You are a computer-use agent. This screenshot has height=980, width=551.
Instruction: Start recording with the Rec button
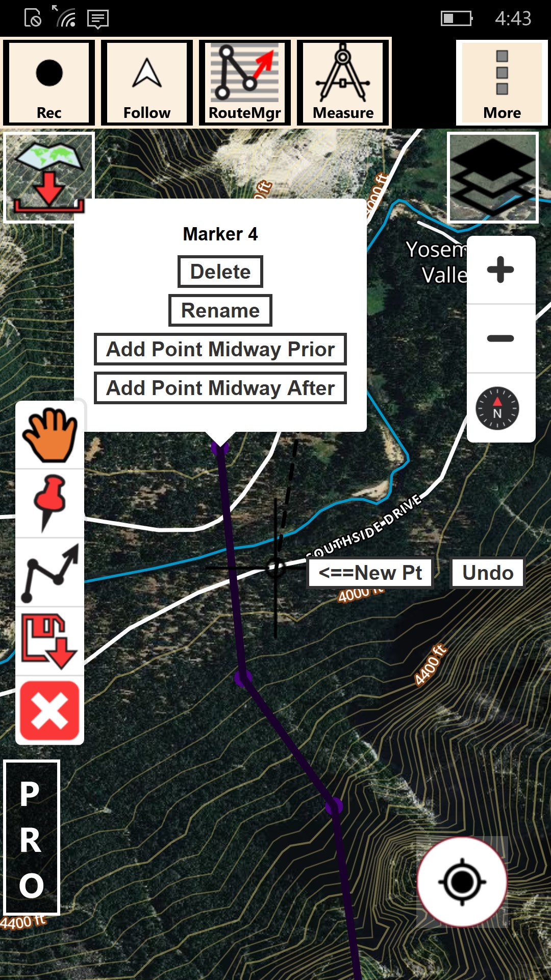click(49, 83)
